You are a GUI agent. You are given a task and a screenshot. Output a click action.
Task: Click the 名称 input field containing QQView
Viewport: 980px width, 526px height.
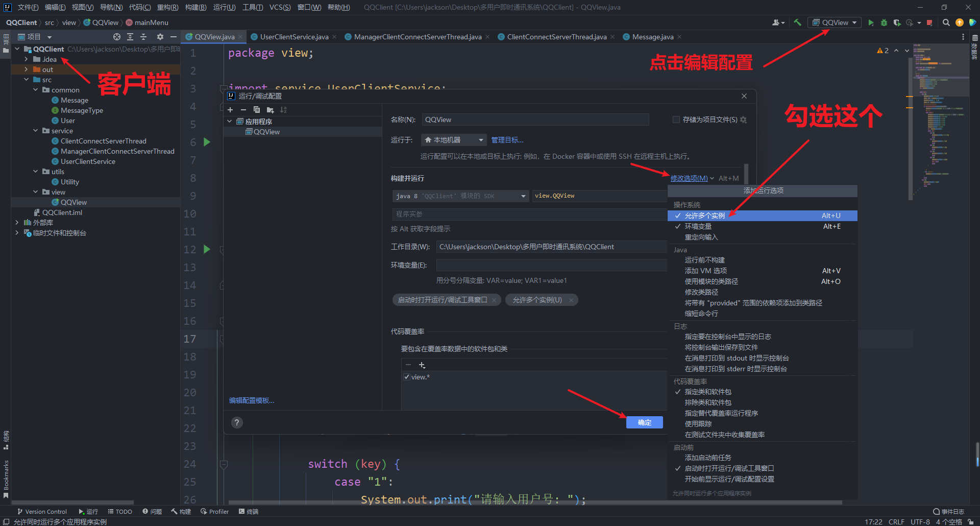click(535, 119)
